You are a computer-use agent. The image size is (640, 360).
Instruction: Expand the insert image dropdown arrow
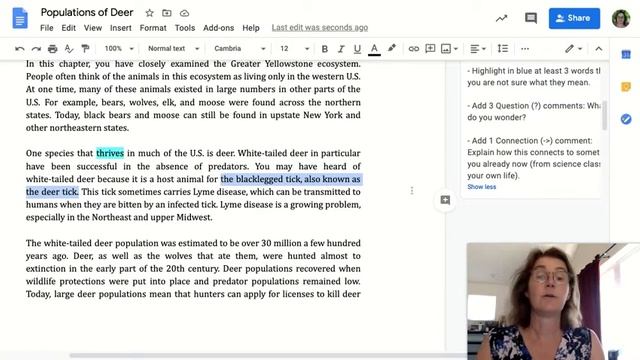(x=456, y=49)
